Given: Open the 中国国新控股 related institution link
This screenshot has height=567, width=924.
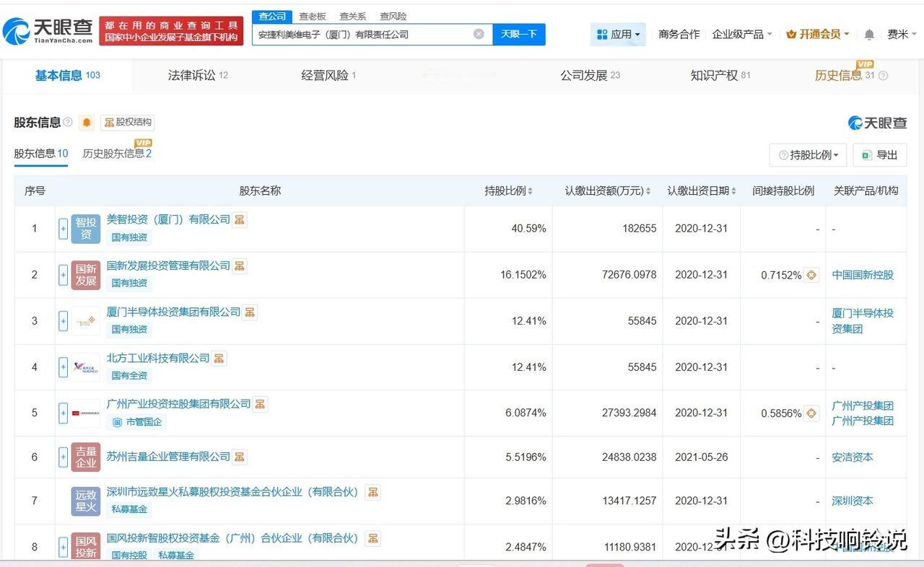Looking at the screenshot, I should point(863,275).
